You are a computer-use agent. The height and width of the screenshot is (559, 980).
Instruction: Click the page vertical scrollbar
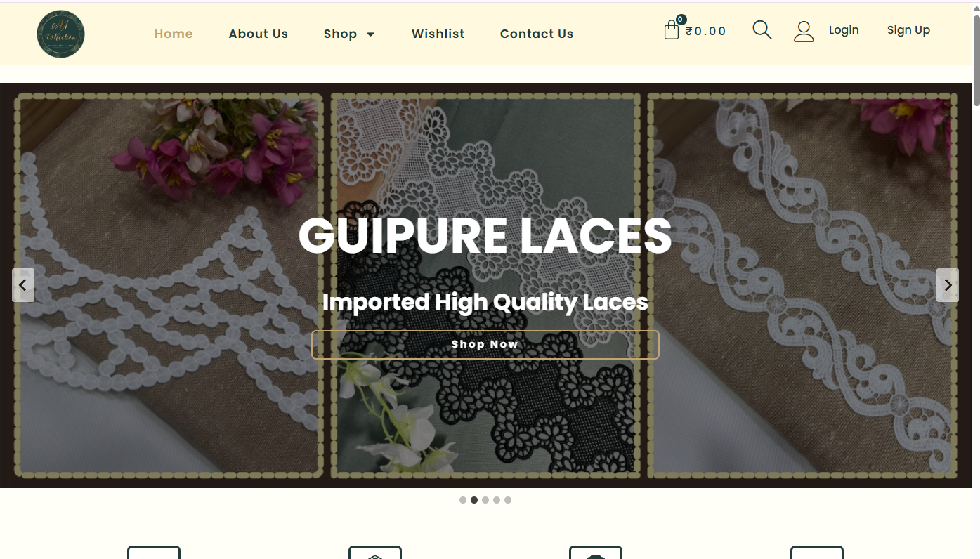click(x=976, y=281)
